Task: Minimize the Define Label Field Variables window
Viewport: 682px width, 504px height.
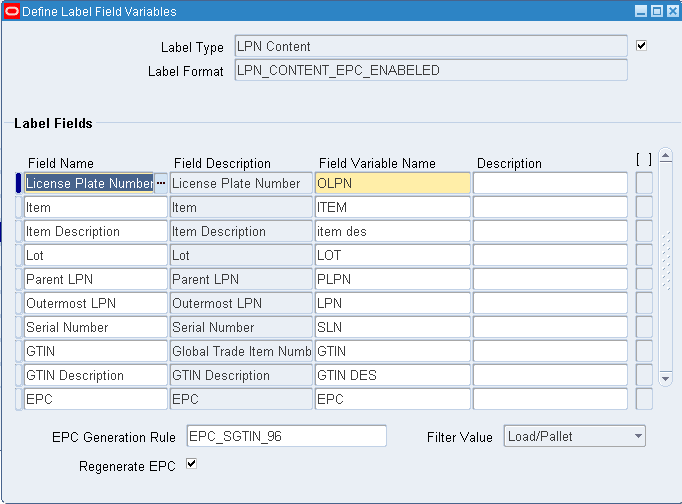Action: [643, 11]
